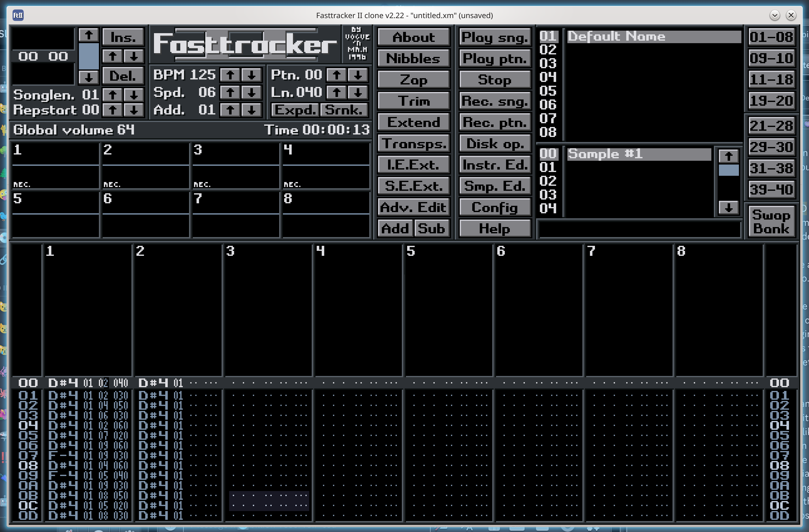Decrease Songlen. with its down arrow
809x532 pixels.
pos(134,95)
